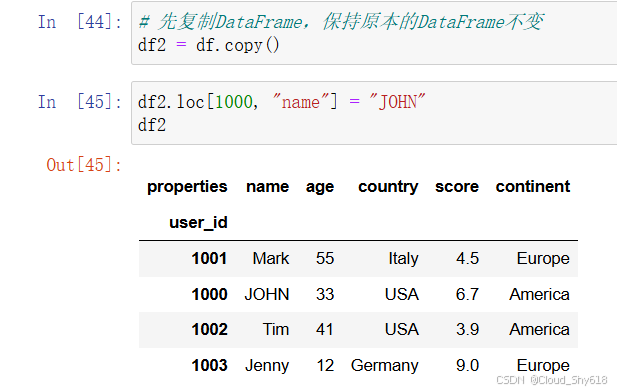Click Europe in the Mark row

point(543,259)
